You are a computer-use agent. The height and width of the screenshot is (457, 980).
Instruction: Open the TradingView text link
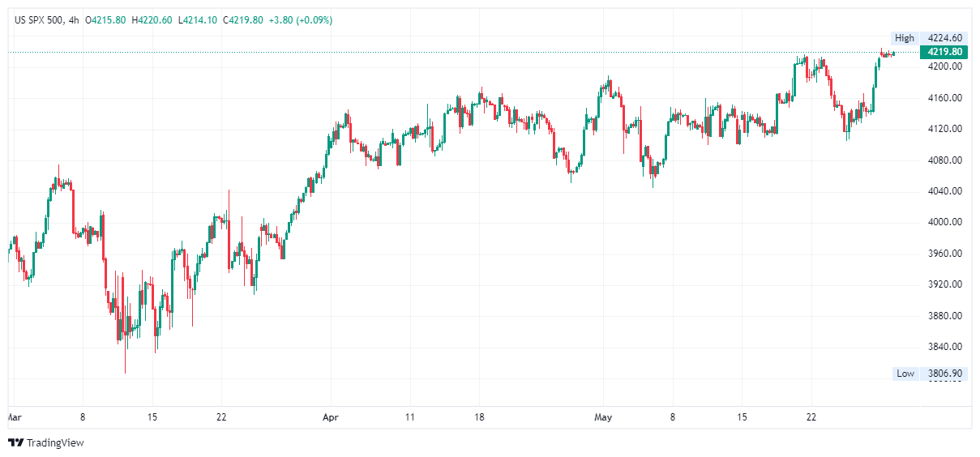pyautogui.click(x=55, y=442)
